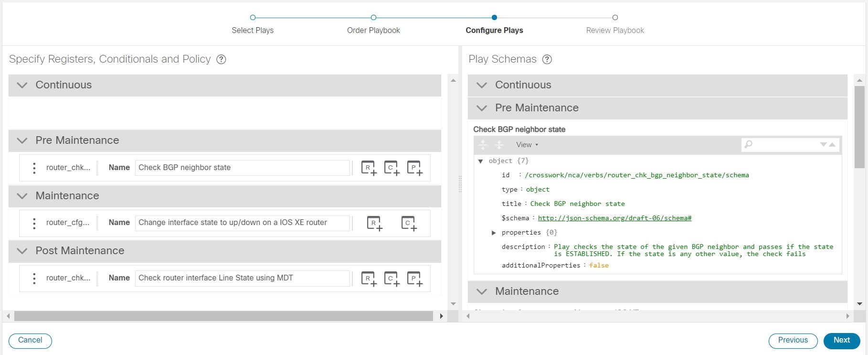Click left panel scroll down arrow
This screenshot has width=868, height=355.
click(x=453, y=304)
